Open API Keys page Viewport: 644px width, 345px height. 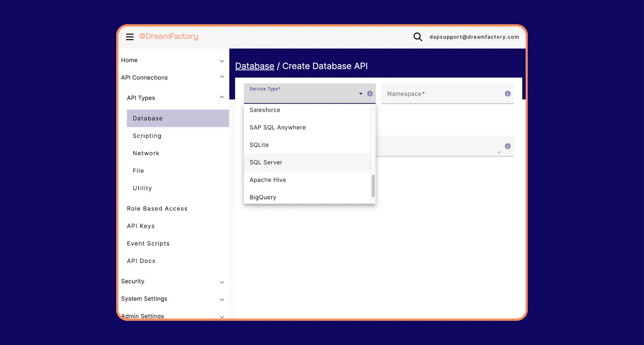pos(141,226)
